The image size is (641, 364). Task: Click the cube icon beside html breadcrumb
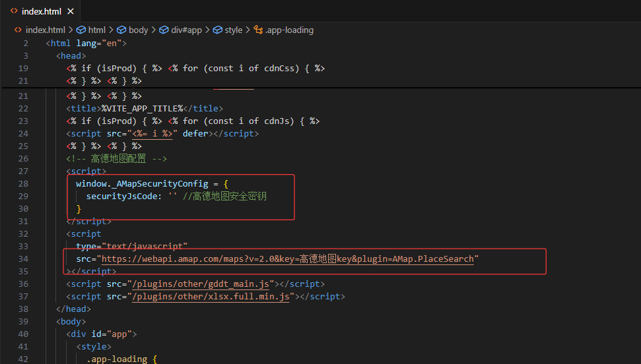tap(81, 30)
